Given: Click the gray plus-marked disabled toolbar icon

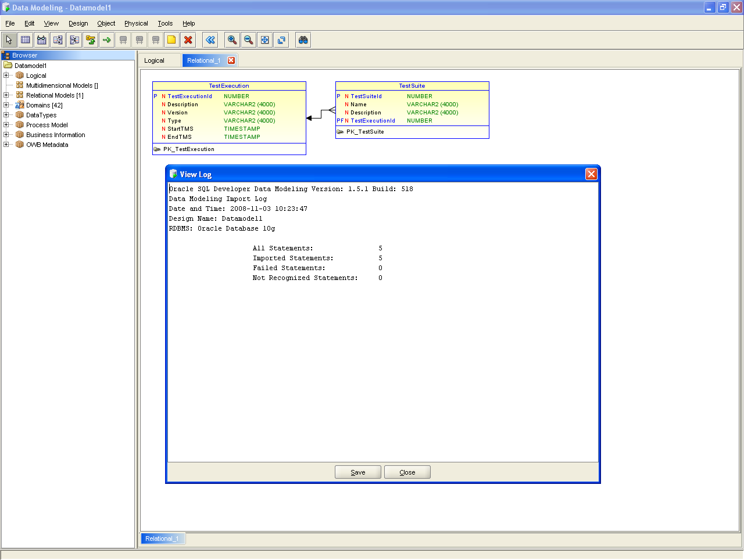Looking at the screenshot, I should (x=139, y=40).
